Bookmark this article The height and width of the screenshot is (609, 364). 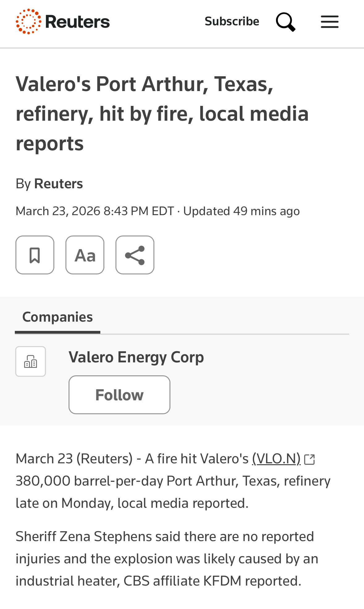click(35, 255)
